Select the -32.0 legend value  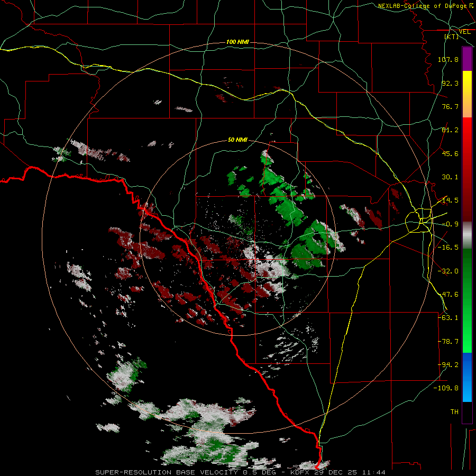coord(448,271)
